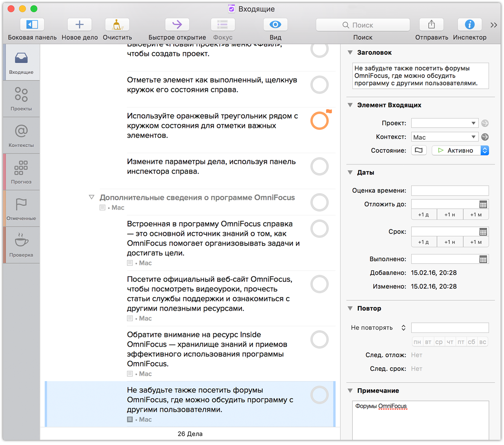Collapse the Элемент Входящих section

(350, 105)
